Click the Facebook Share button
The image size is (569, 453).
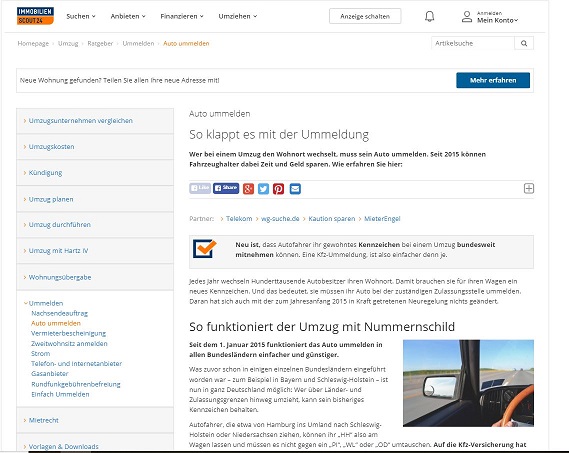tap(226, 188)
